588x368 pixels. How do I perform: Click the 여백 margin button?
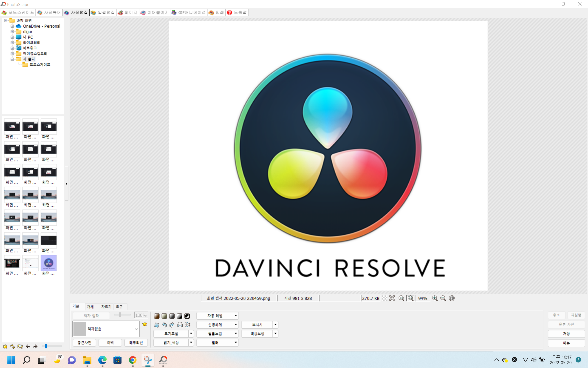(110, 343)
